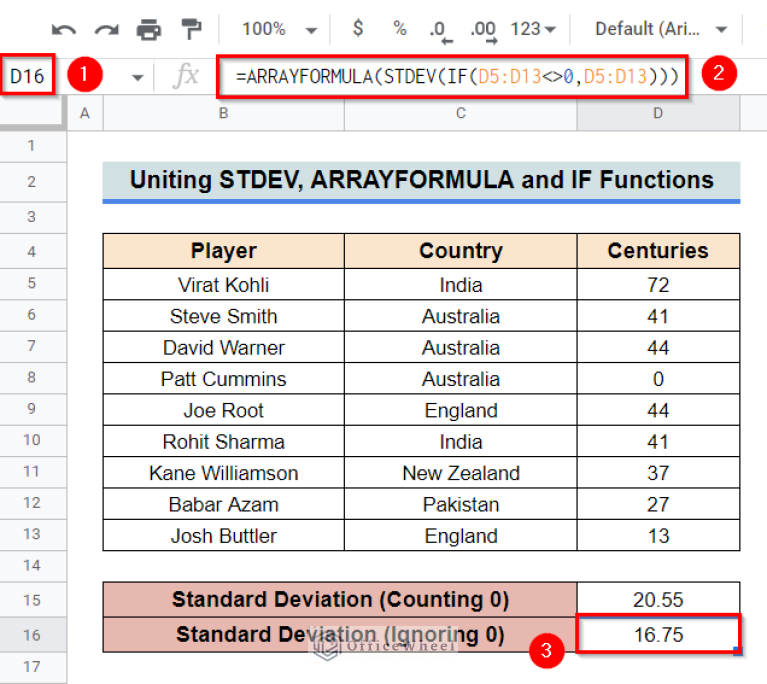Click the Redo icon

click(106, 29)
